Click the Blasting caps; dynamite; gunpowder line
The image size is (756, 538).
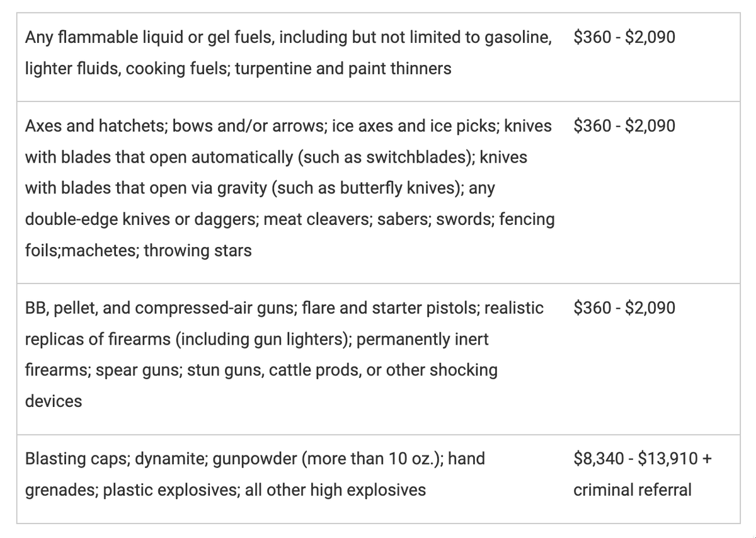pyautogui.click(x=255, y=459)
